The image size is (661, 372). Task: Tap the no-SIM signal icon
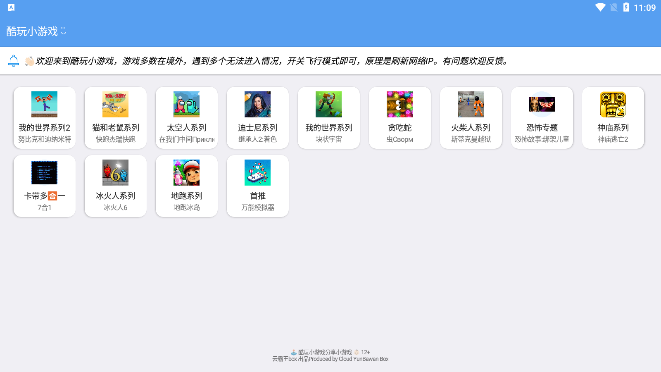[x=614, y=7]
